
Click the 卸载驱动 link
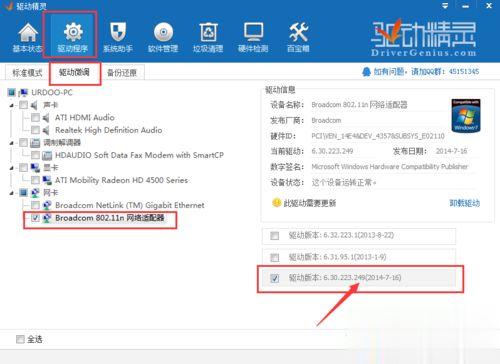(465, 203)
